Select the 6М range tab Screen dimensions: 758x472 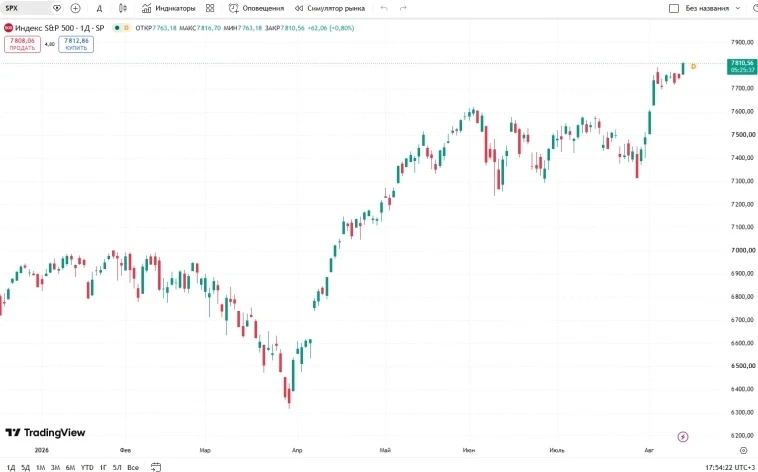pyautogui.click(x=71, y=468)
